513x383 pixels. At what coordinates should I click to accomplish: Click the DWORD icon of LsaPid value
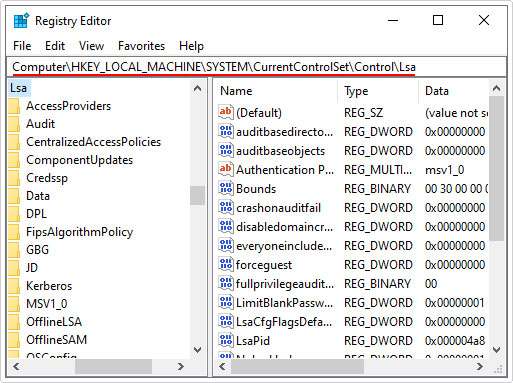pos(226,340)
